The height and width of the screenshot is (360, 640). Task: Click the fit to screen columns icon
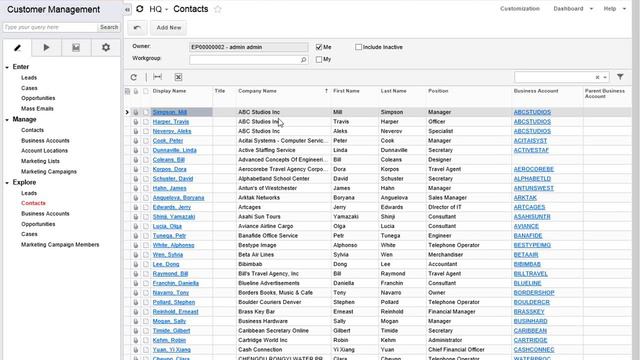157,77
